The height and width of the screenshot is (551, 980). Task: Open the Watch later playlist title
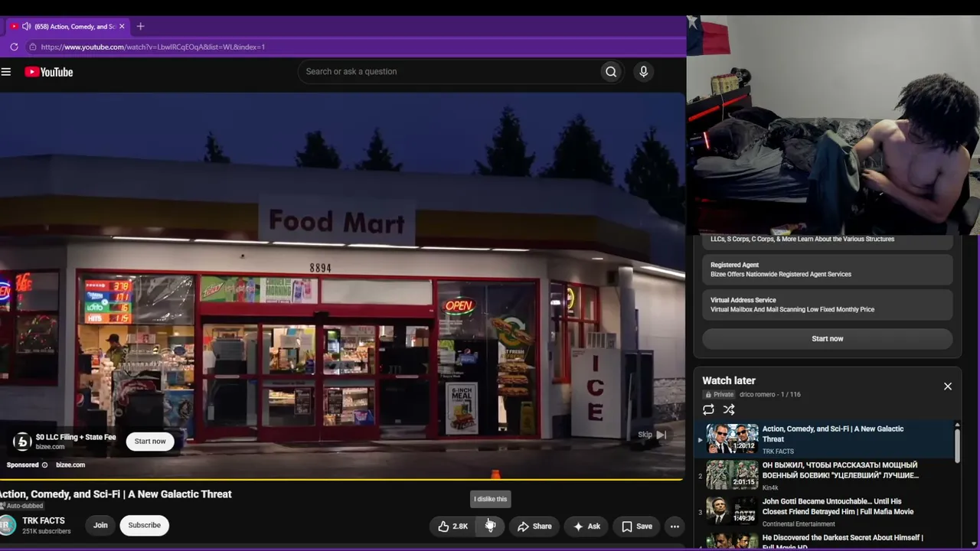729,380
